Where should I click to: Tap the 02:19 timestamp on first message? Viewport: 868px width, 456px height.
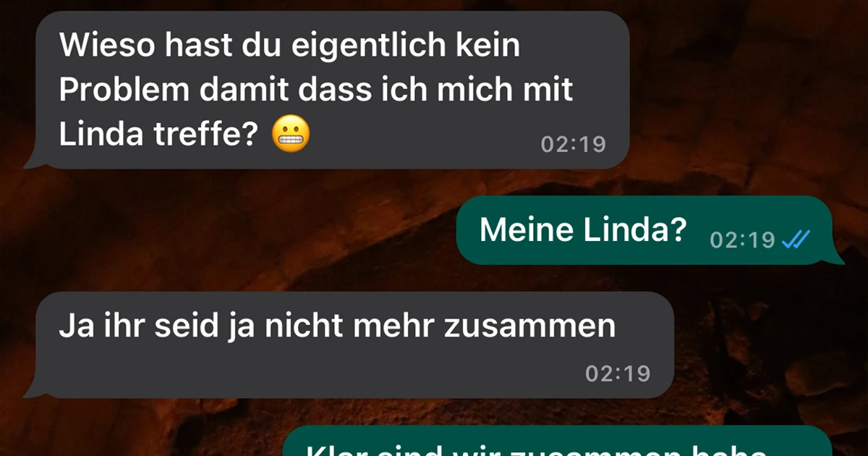click(x=574, y=144)
